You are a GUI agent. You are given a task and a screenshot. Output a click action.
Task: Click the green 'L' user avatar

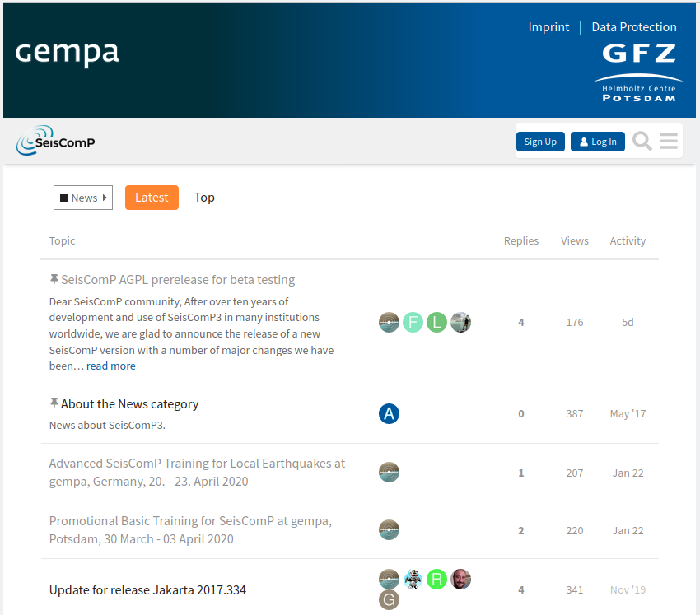point(436,322)
